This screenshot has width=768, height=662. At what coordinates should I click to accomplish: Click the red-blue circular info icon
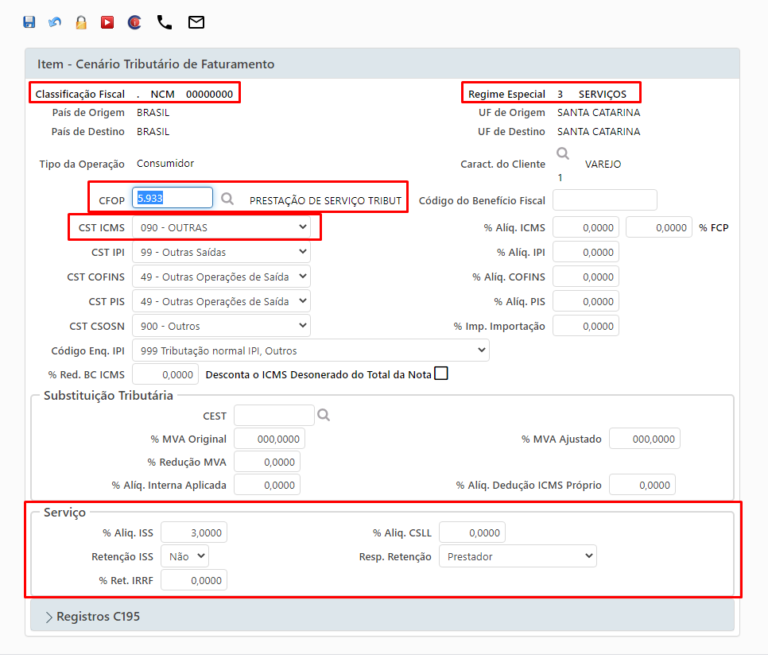click(135, 22)
